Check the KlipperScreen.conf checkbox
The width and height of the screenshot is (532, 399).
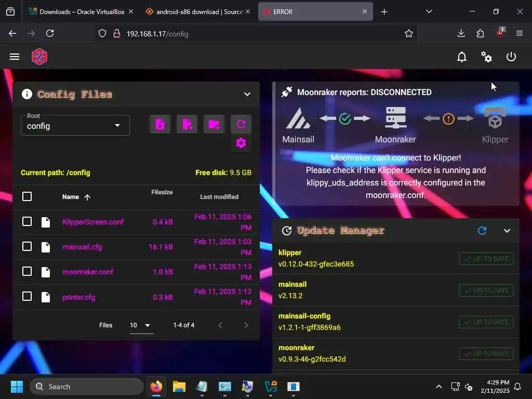(27, 221)
